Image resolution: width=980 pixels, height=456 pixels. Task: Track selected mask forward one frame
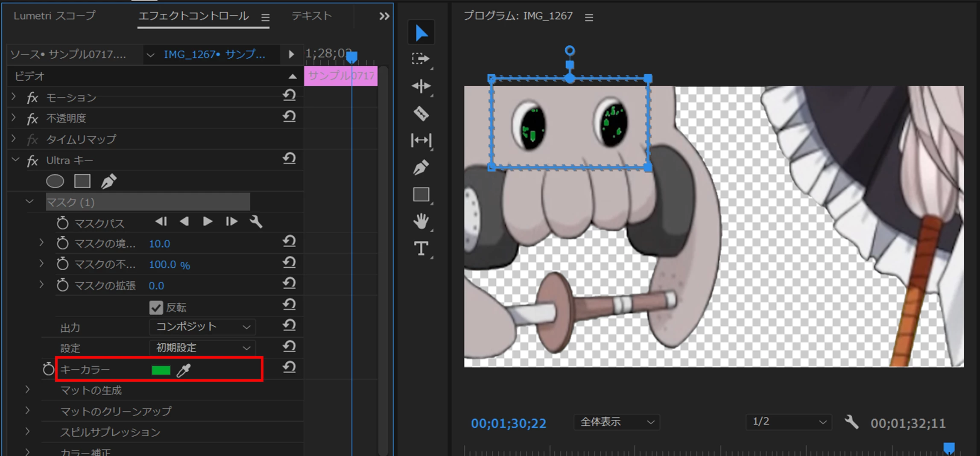(x=231, y=222)
